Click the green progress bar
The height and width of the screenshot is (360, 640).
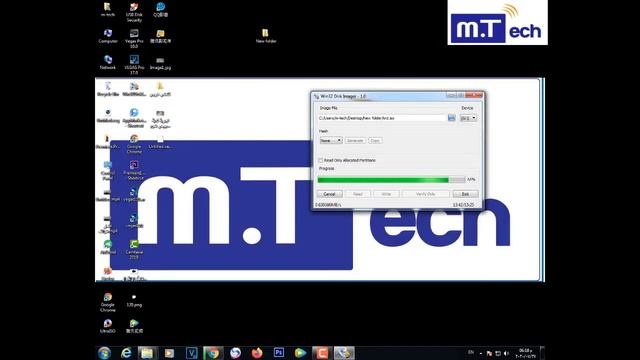(391, 180)
